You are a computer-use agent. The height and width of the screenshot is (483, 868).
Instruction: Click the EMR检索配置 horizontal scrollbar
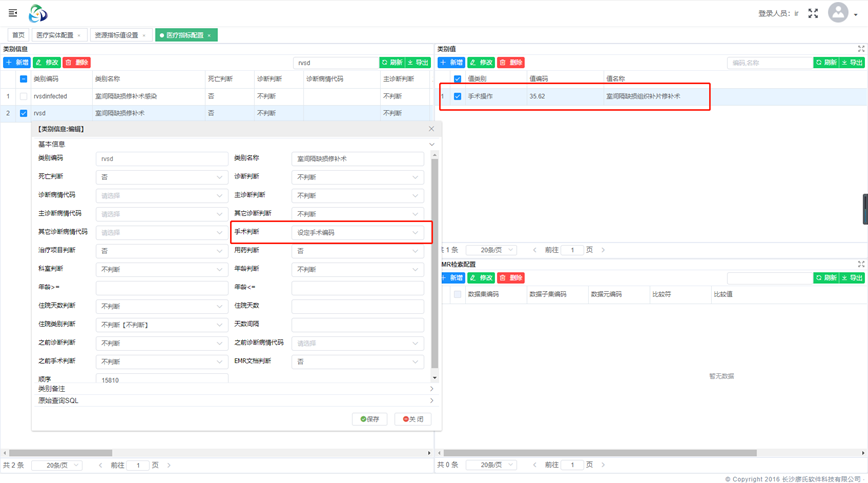point(600,453)
